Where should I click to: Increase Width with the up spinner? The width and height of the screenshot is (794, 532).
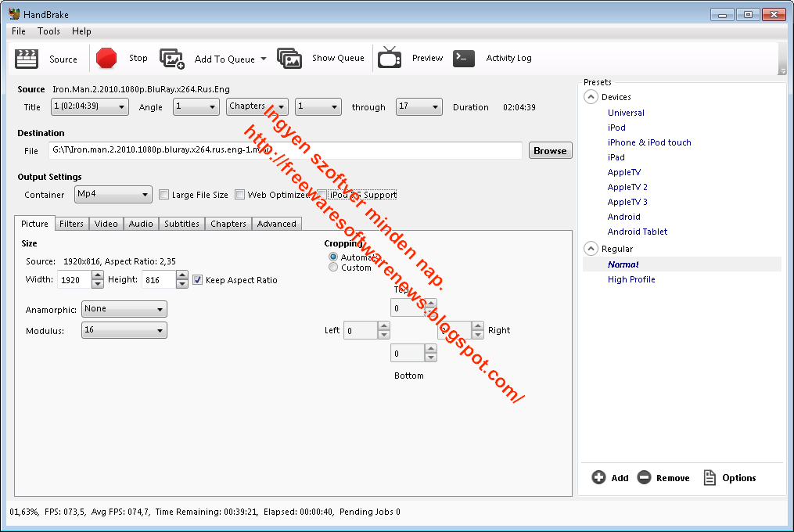pyautogui.click(x=98, y=275)
